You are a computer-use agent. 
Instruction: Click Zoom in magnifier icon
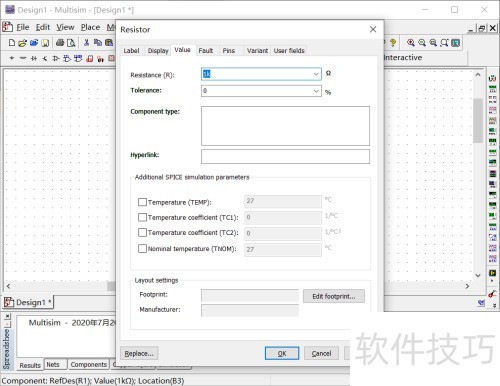coord(411,43)
